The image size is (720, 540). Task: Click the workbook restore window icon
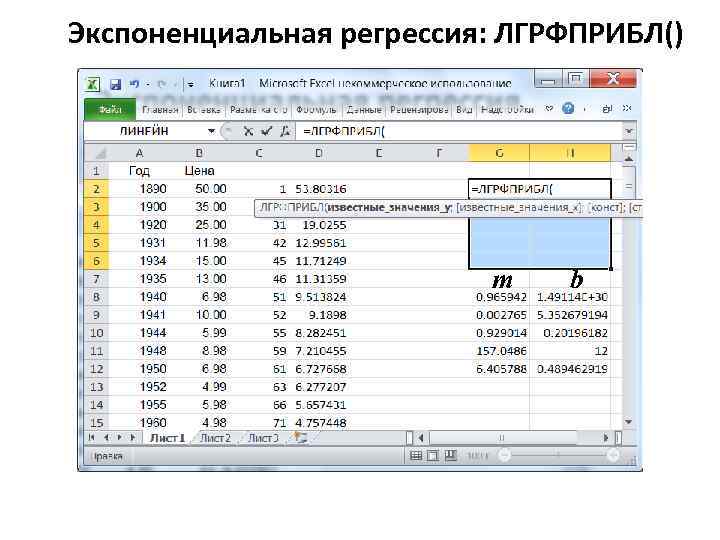point(607,109)
